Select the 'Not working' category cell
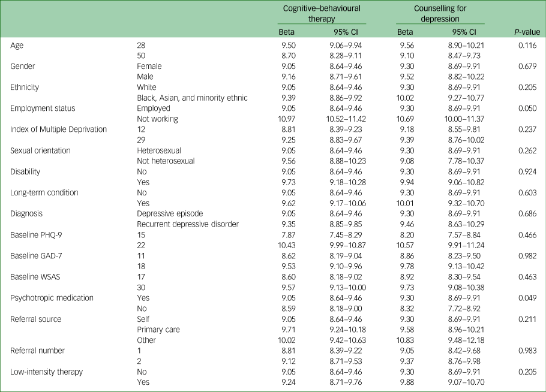 (x=157, y=119)
